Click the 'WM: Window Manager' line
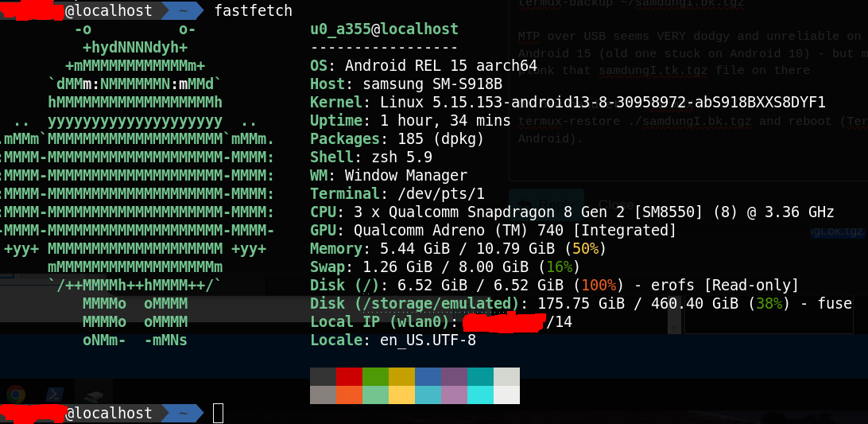The image size is (868, 424). pos(389,176)
